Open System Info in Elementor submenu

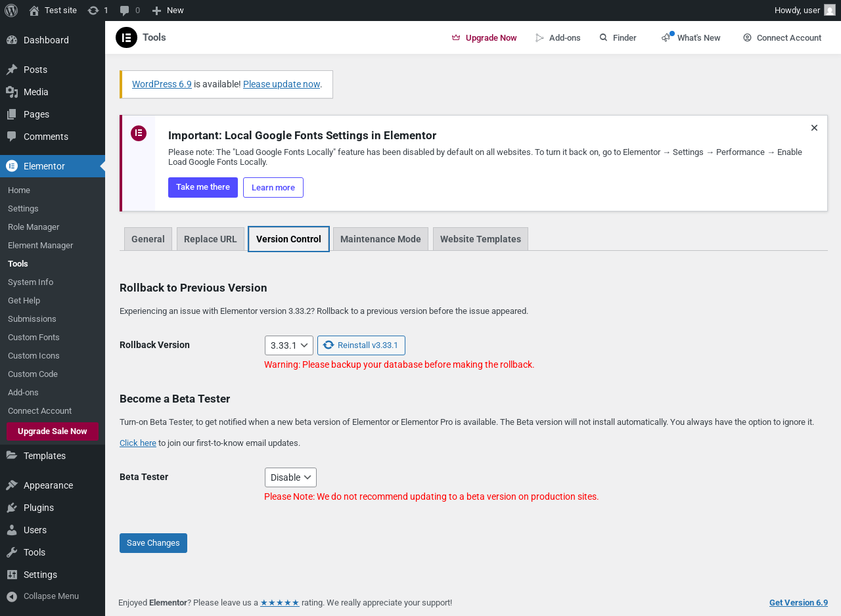[x=30, y=282]
